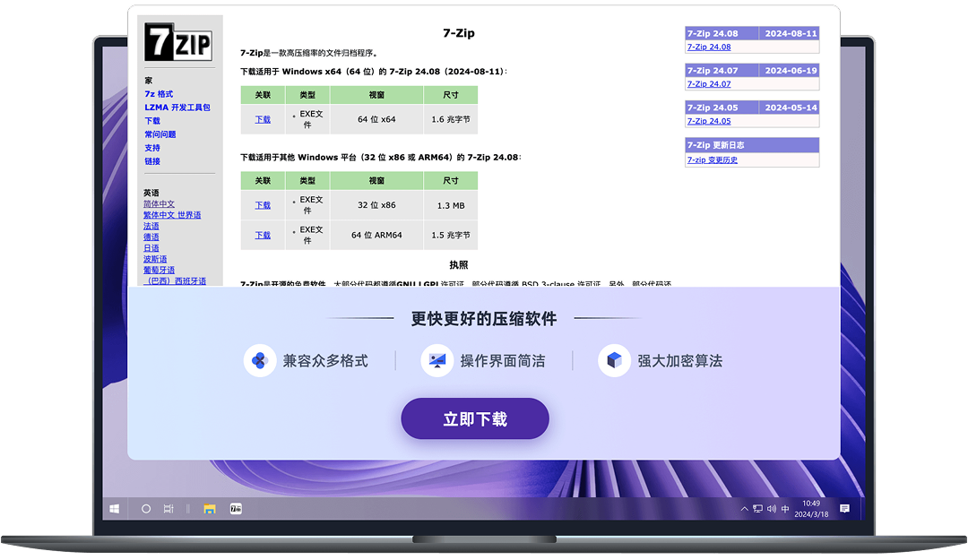Switch the site language to 简体中文
The height and width of the screenshot is (560, 968).
[x=160, y=203]
